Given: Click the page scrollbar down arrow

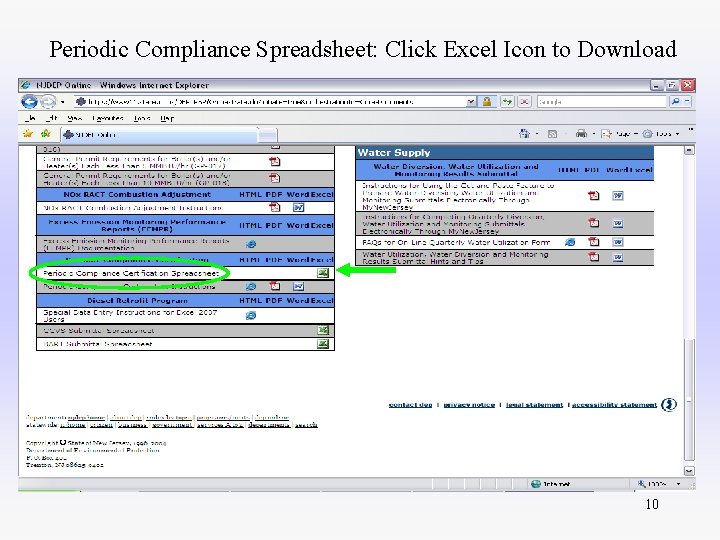Looking at the screenshot, I should (689, 471).
